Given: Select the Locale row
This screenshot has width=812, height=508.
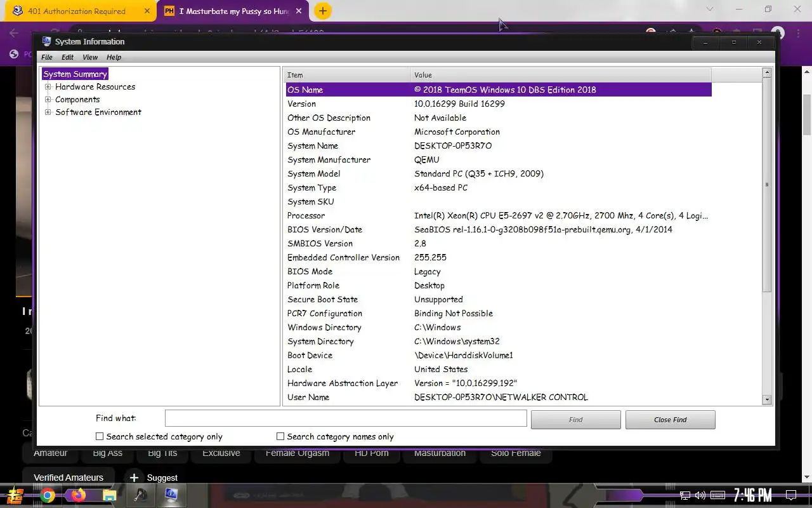Looking at the screenshot, I should tap(499, 369).
